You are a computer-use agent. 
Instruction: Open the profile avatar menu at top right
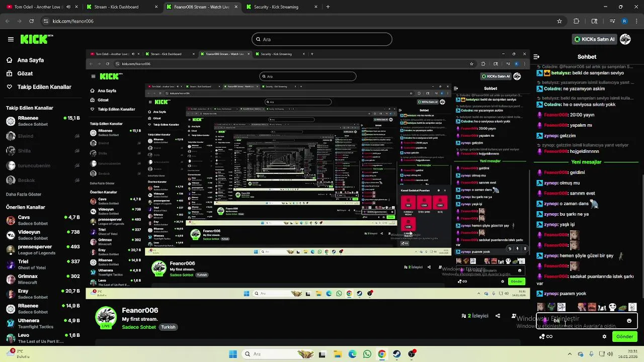625,39
